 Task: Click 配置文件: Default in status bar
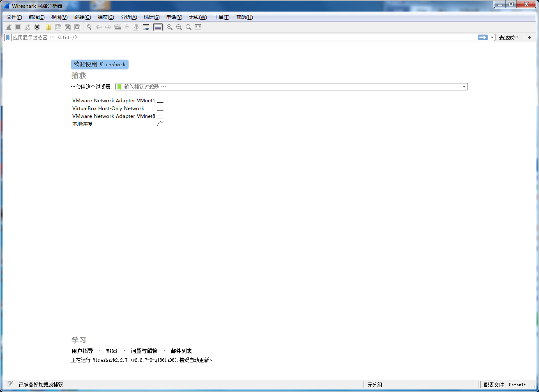click(x=505, y=385)
